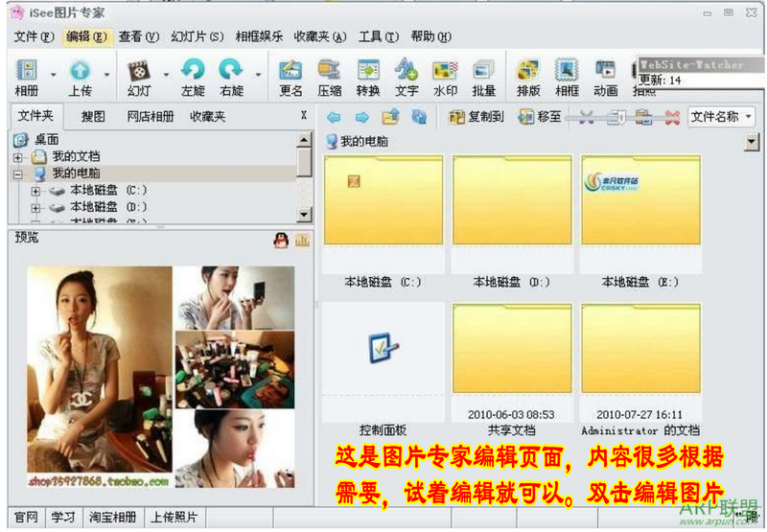
Task: Click the 文字 text tool icon
Action: 407,78
